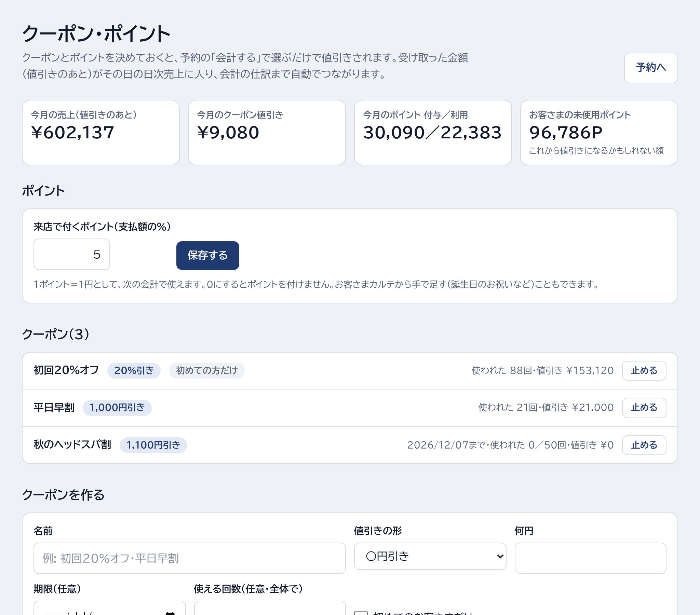Select the 1,000円引き badge
This screenshot has height=615, width=700.
117,408
